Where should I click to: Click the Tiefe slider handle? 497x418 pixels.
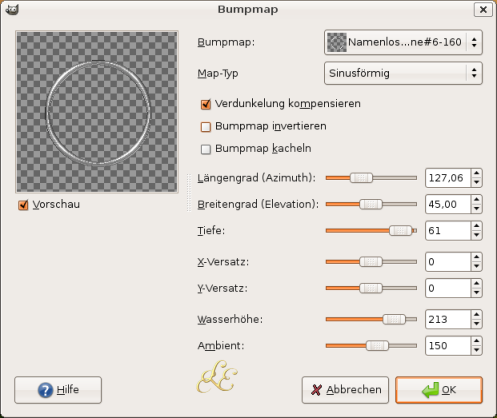(x=400, y=231)
